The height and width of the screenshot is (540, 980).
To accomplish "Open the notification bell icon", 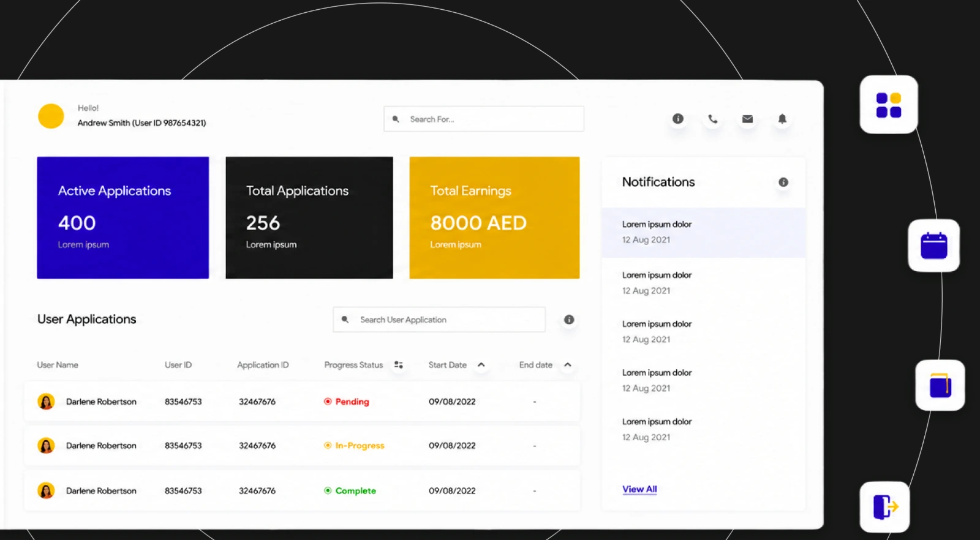I will (x=782, y=119).
